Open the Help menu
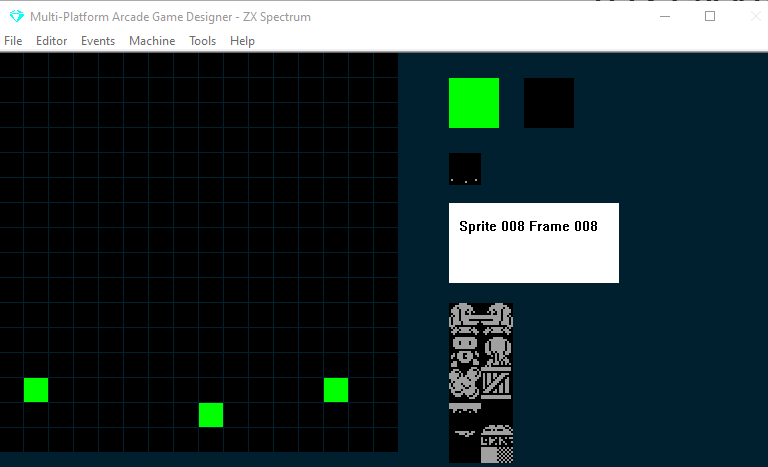 point(242,41)
